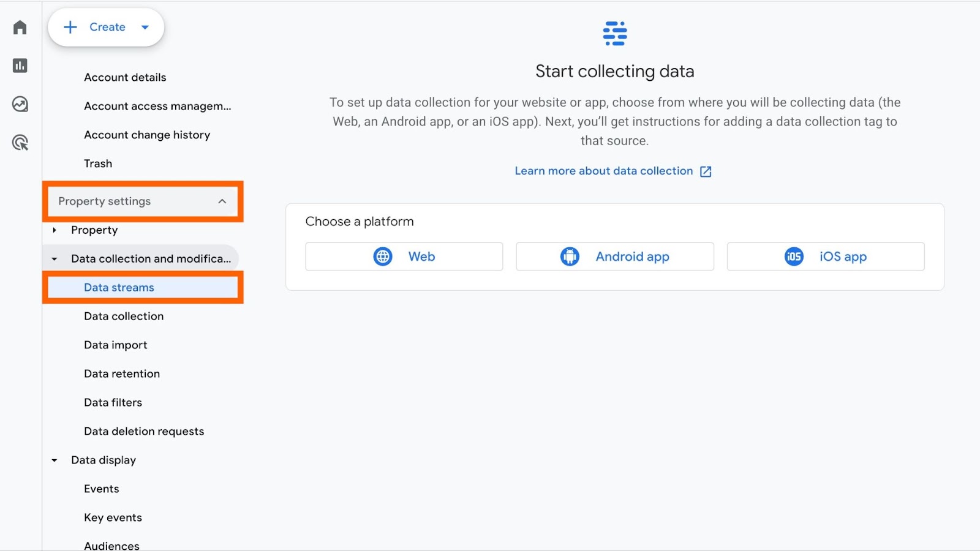Open the Explore icon in left rail
This screenshot has height=551, width=980.
coord(20,104)
